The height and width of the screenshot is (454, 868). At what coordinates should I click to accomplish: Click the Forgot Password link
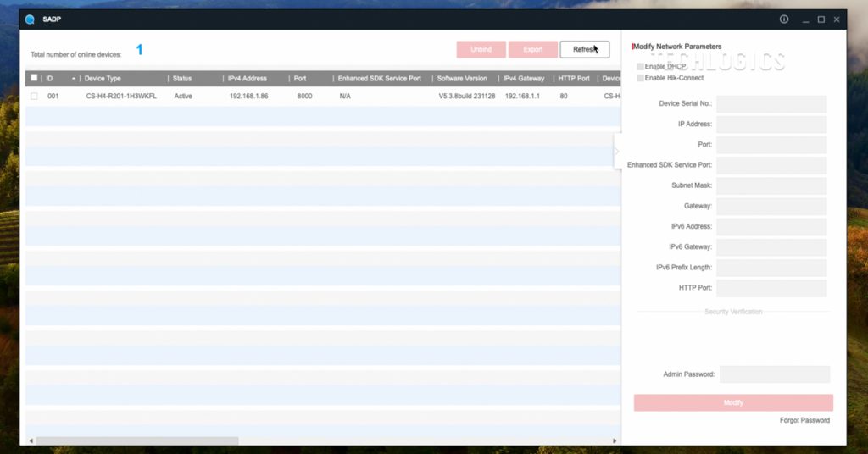tap(804, 420)
